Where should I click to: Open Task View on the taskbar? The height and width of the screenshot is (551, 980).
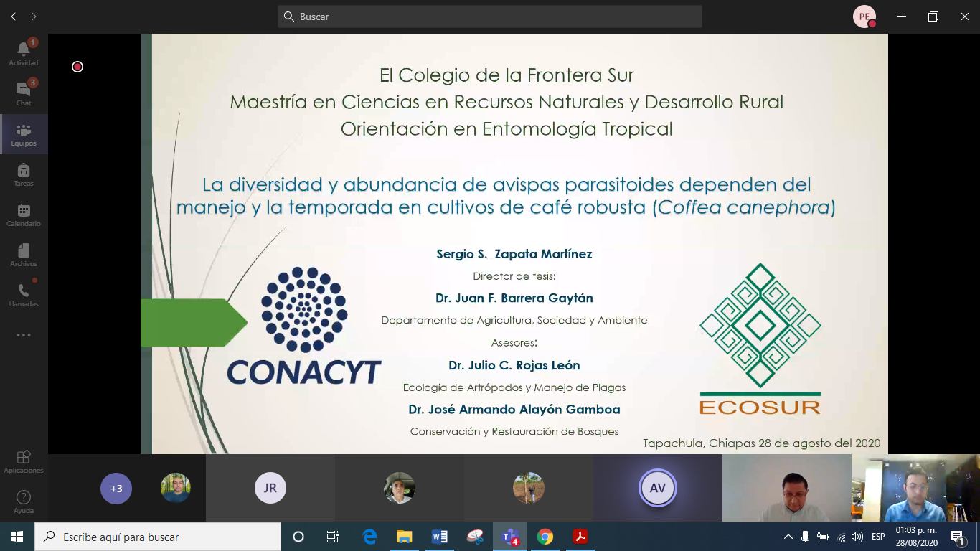coord(333,537)
